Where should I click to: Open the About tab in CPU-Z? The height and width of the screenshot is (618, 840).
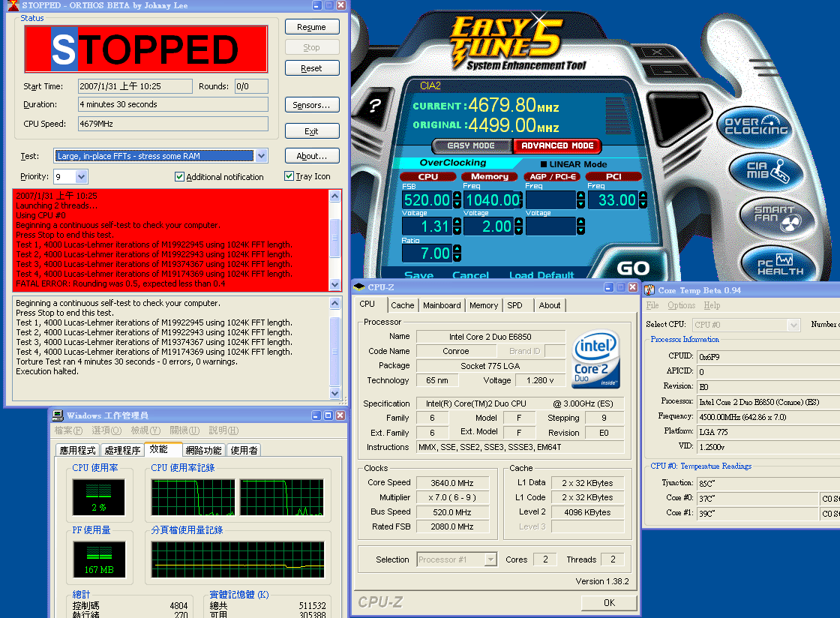[550, 305]
